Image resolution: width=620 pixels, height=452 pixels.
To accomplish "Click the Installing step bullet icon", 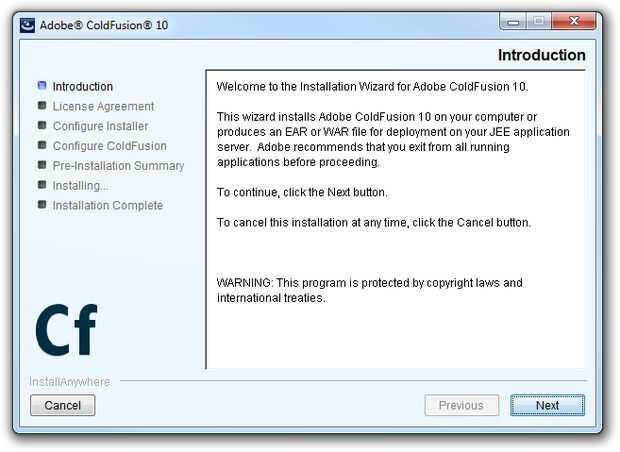I will pos(42,185).
